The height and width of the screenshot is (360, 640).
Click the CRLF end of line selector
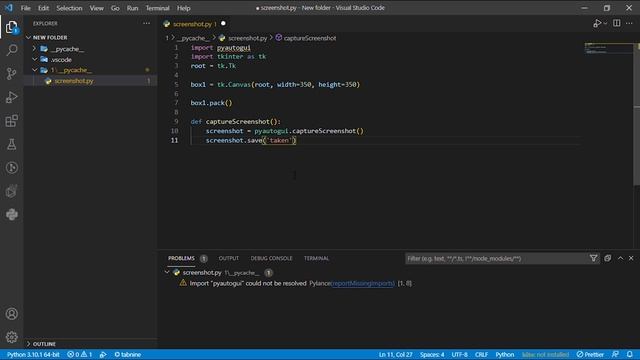click(x=481, y=355)
